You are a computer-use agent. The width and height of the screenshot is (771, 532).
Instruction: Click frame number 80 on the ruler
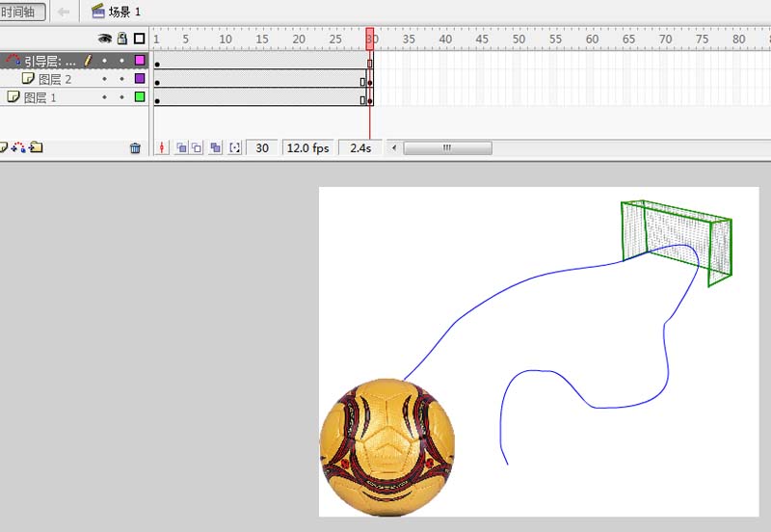[738, 39]
